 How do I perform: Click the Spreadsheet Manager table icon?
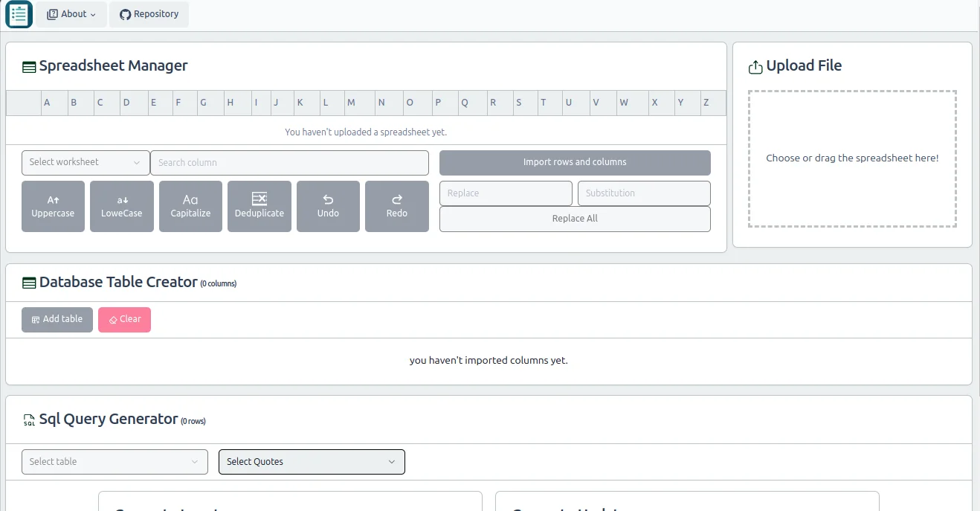click(29, 67)
